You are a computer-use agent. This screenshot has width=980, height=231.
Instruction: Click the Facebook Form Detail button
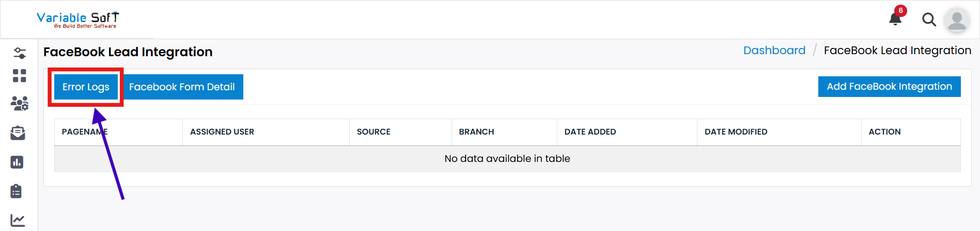coord(182,87)
